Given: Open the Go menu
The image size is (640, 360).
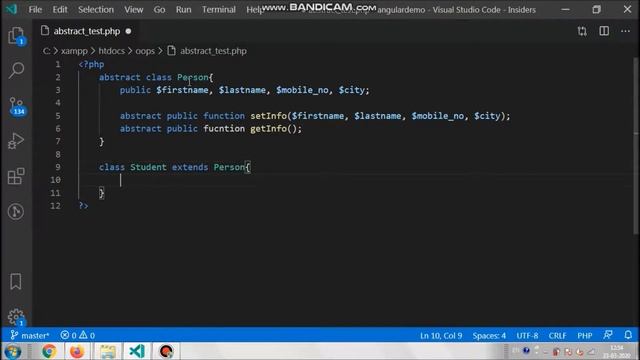Looking at the screenshot, I should point(159,9).
